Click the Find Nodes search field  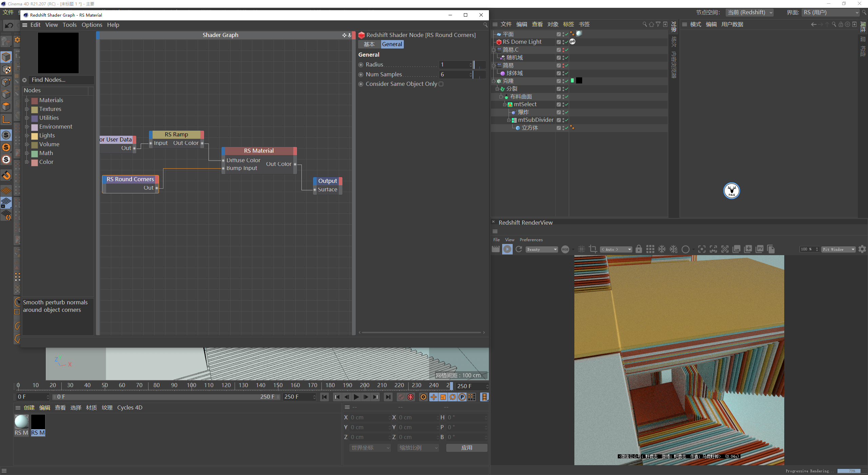pyautogui.click(x=61, y=80)
